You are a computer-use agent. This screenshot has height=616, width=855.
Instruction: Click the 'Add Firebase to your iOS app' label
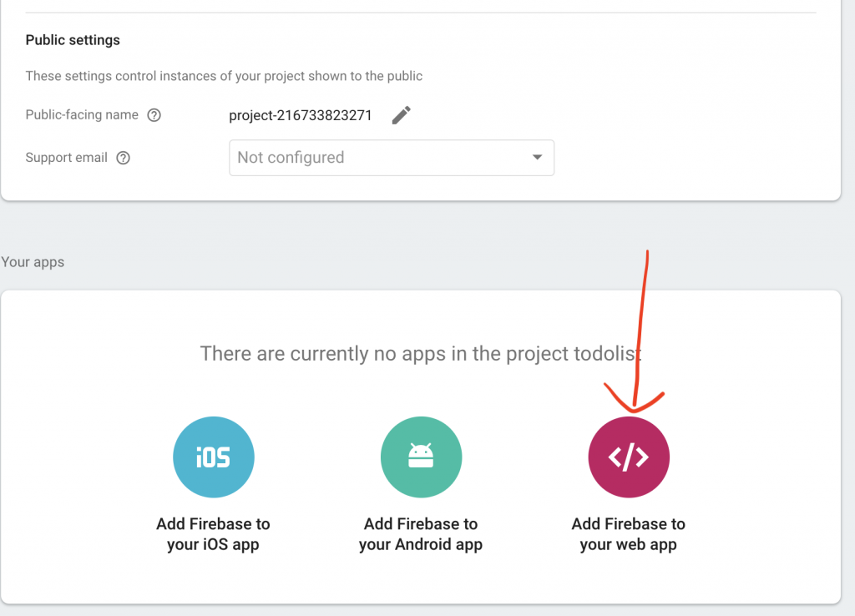click(213, 534)
